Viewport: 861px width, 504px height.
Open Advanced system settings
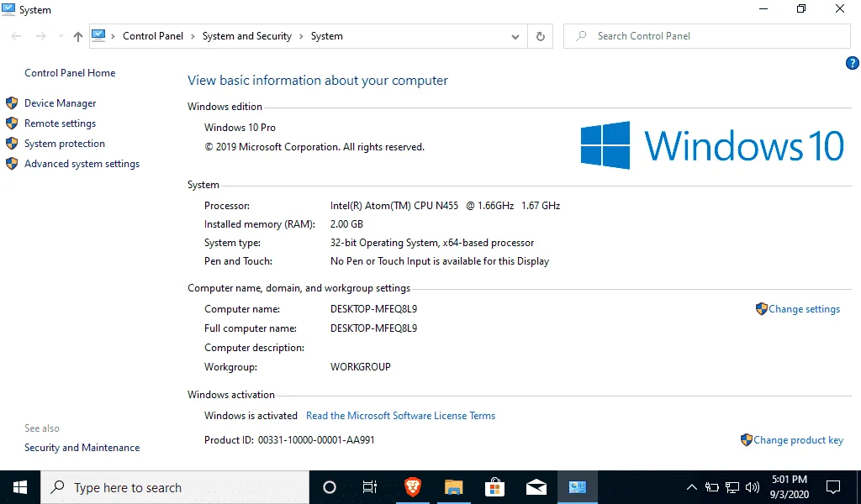(82, 164)
